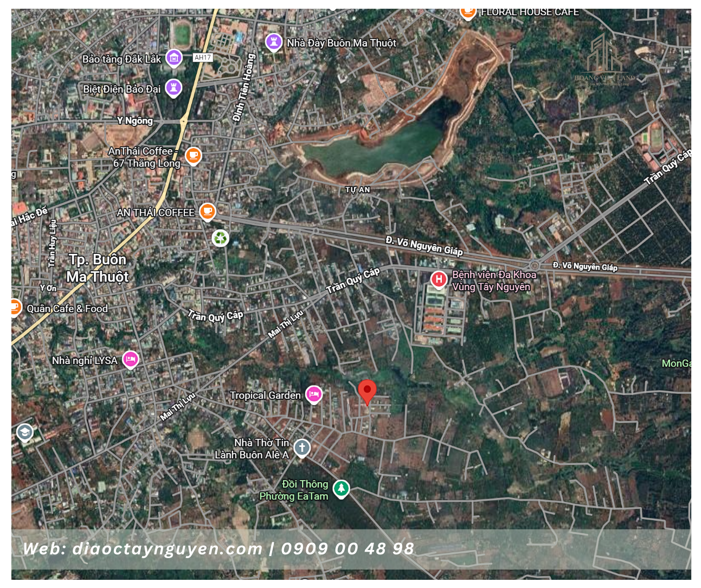701x588 pixels.
Task: Open the green recycling point marker
Action: click(x=220, y=238)
